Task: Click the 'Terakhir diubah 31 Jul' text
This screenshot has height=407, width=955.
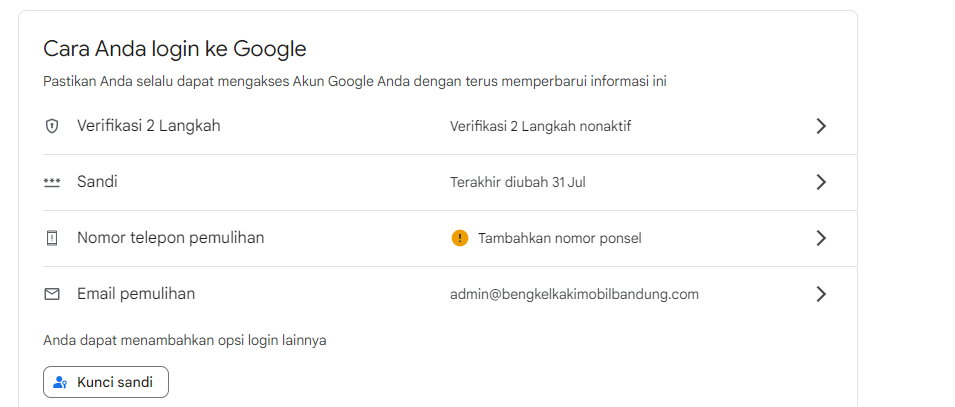Action: [x=518, y=182]
